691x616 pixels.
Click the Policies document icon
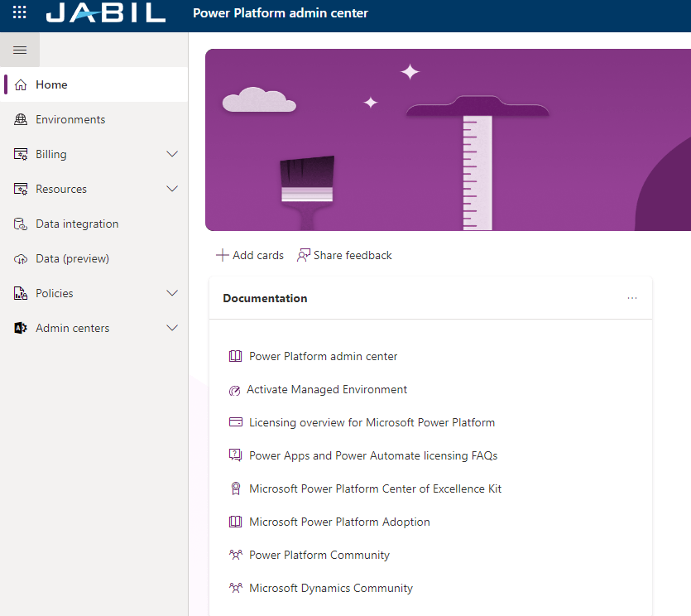(x=21, y=293)
